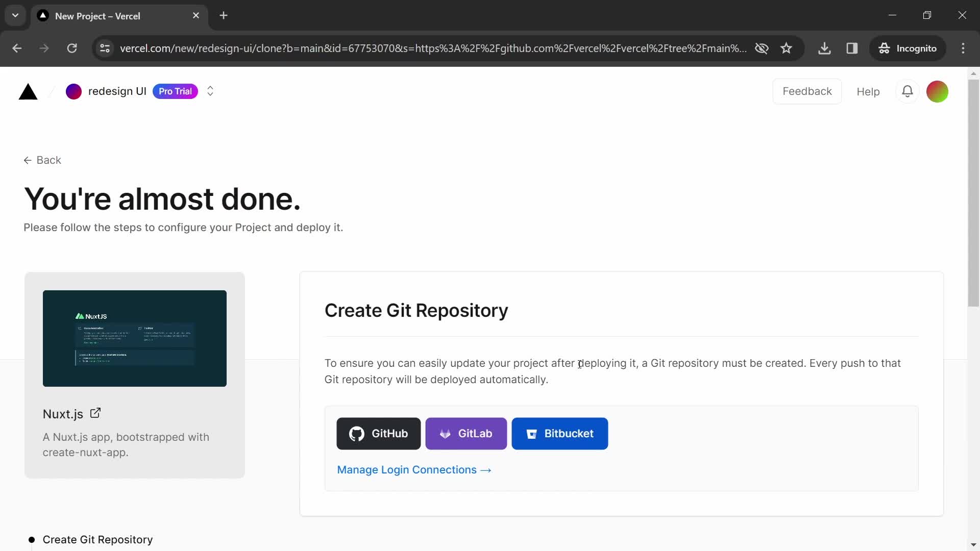Viewport: 980px width, 551px height.
Task: Click the Vercel triangle logo
Action: [27, 91]
